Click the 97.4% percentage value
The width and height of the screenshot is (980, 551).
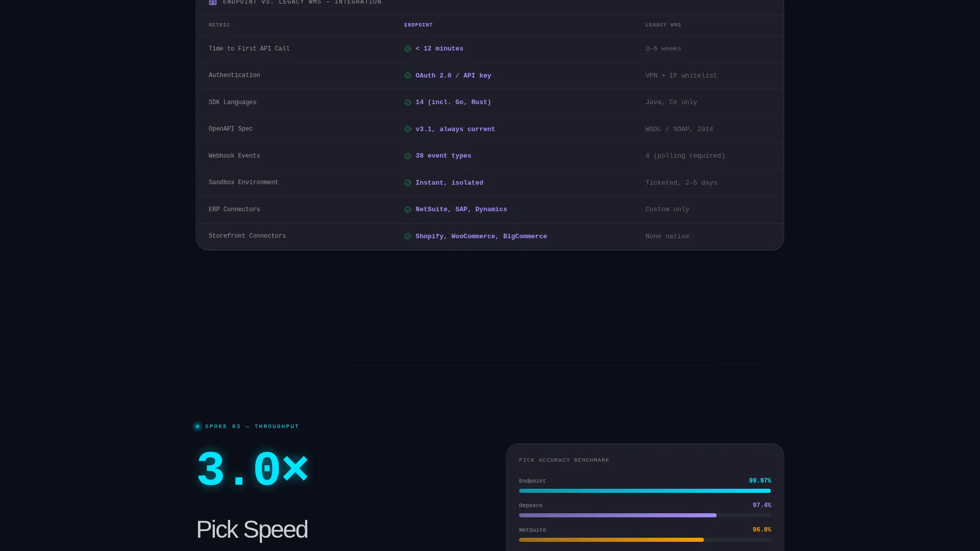click(762, 506)
